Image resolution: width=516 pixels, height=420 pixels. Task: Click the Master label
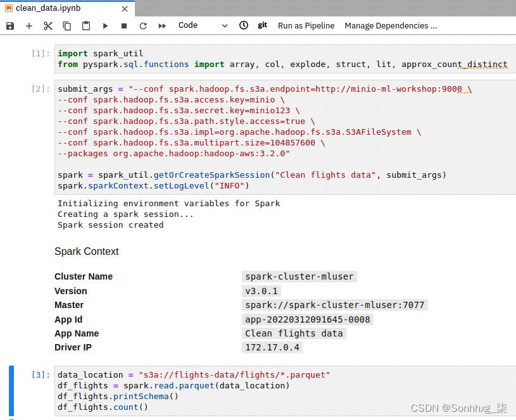pyautogui.click(x=69, y=306)
